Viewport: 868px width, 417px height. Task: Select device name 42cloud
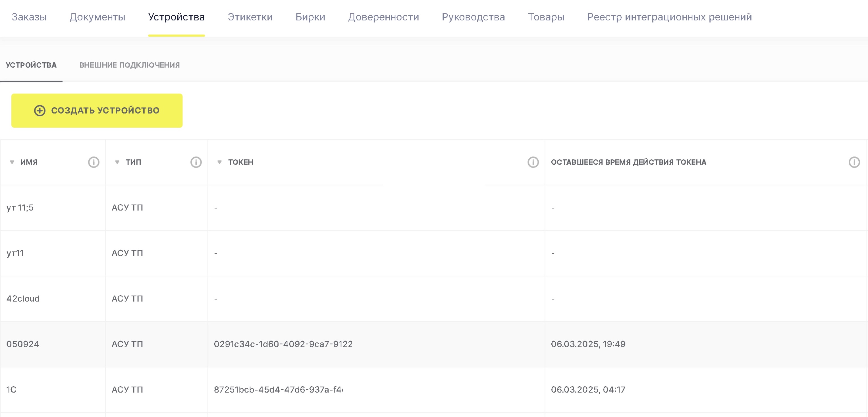point(23,299)
